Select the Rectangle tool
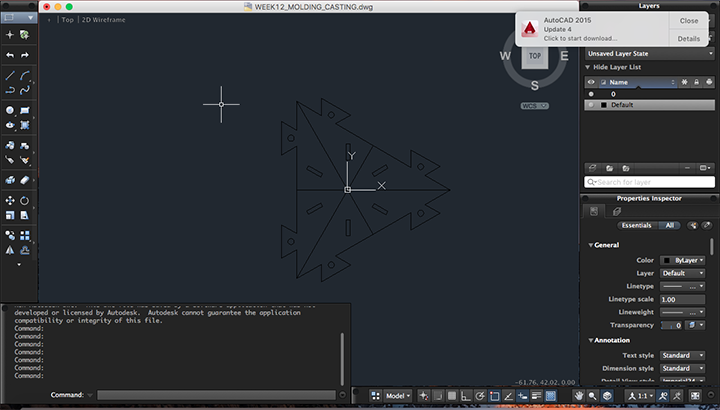Image resolution: width=720 pixels, height=410 pixels. click(x=25, y=110)
